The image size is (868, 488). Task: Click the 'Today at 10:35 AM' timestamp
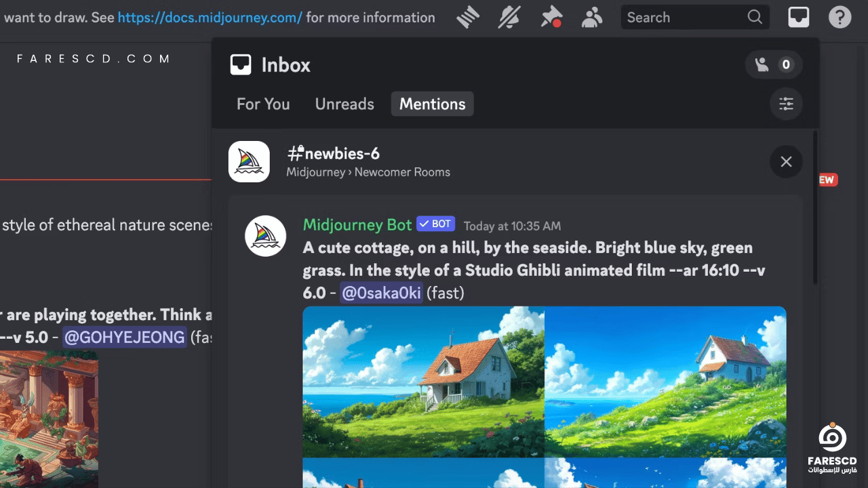pos(512,226)
